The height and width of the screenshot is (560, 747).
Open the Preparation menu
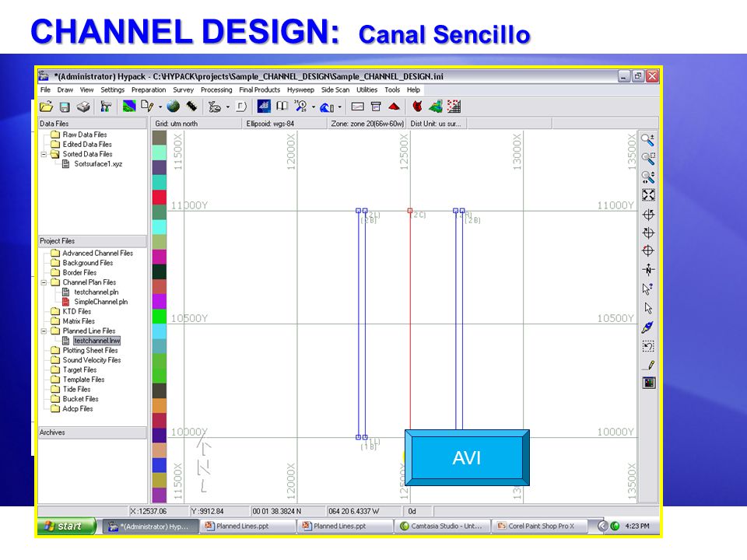149,89
